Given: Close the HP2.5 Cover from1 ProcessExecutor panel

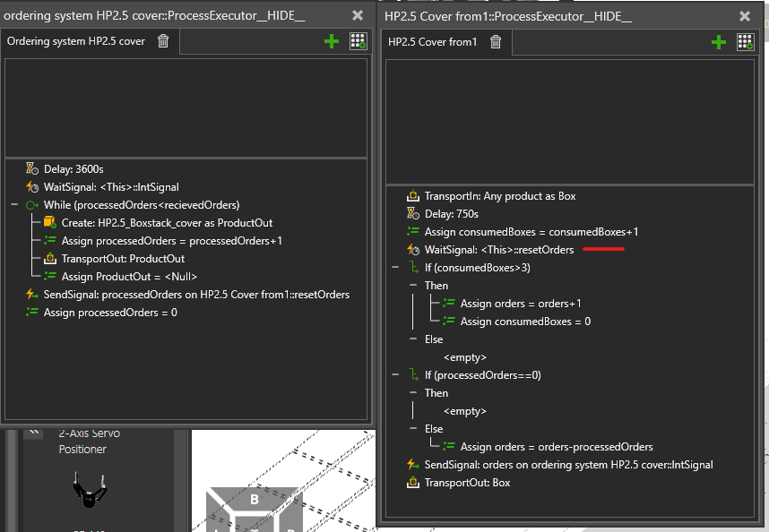Looking at the screenshot, I should [x=744, y=15].
